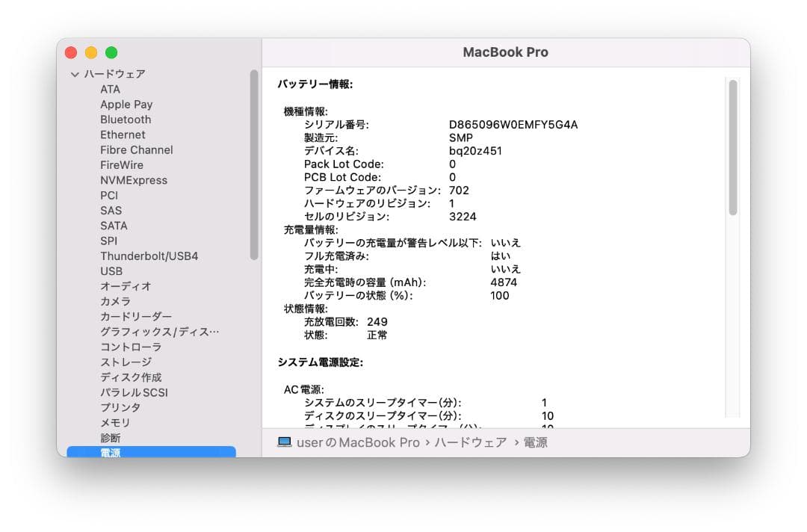Viewport: 807px width, 532px height.
Task: Select USB in the sidebar
Action: pyautogui.click(x=111, y=271)
